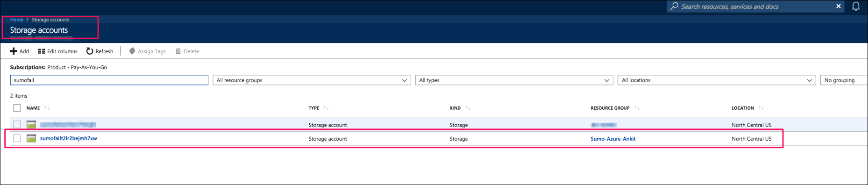Tick the checkbox for the blurred-name storage account
This screenshot has height=185, width=868.
click(17, 125)
